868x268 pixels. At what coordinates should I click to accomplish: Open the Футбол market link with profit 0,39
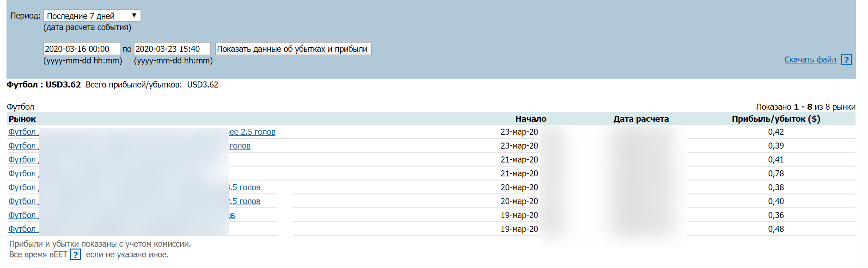tap(22, 146)
